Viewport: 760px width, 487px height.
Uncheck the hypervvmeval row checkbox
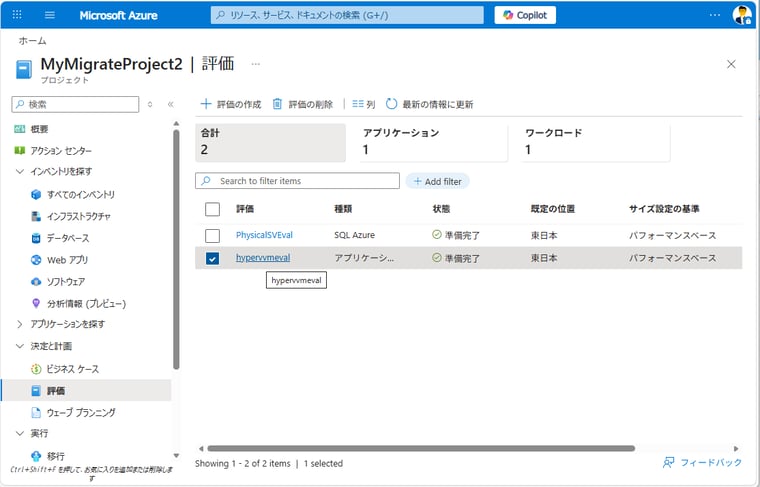(x=212, y=258)
